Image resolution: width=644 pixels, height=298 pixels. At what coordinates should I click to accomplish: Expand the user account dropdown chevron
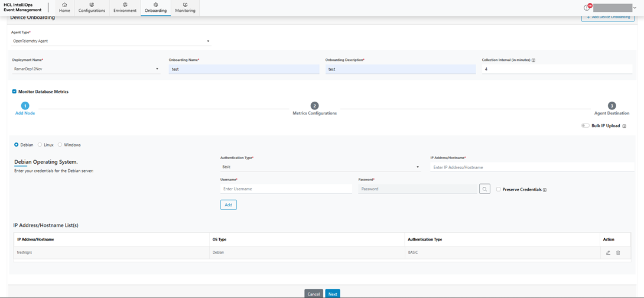[635, 8]
